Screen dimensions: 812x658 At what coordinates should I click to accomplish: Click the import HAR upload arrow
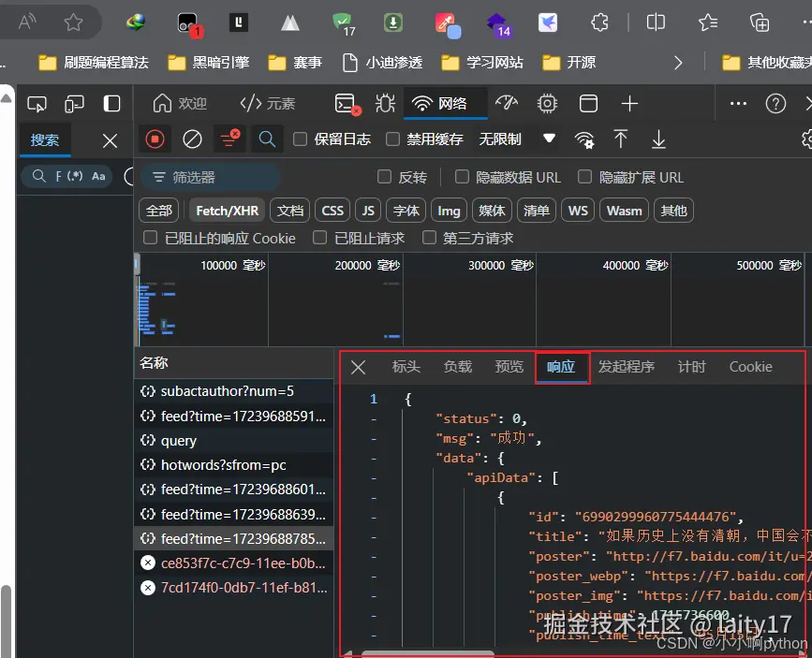pos(620,139)
